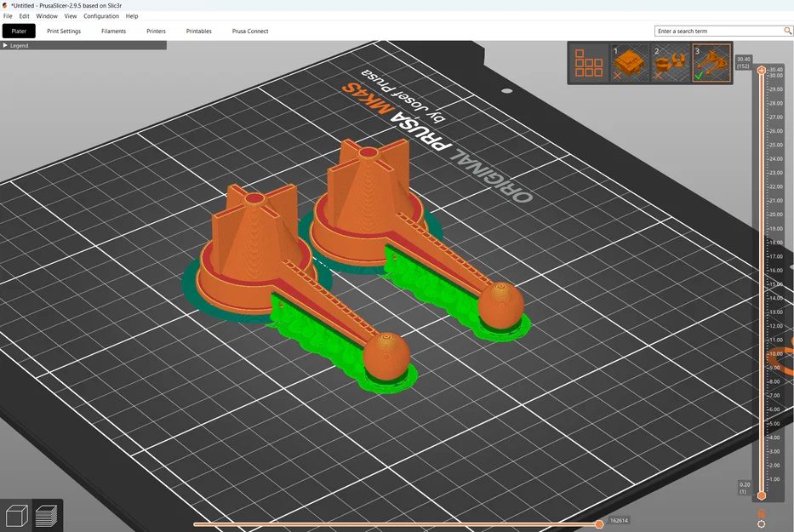Select bed 2 thumbnail
794x532 pixels.
pos(671,63)
